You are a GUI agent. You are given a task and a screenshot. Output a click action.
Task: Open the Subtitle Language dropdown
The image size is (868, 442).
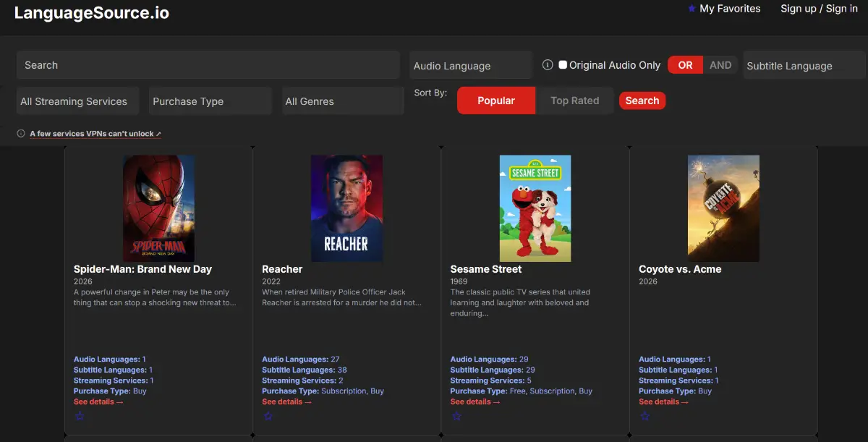pyautogui.click(x=804, y=65)
